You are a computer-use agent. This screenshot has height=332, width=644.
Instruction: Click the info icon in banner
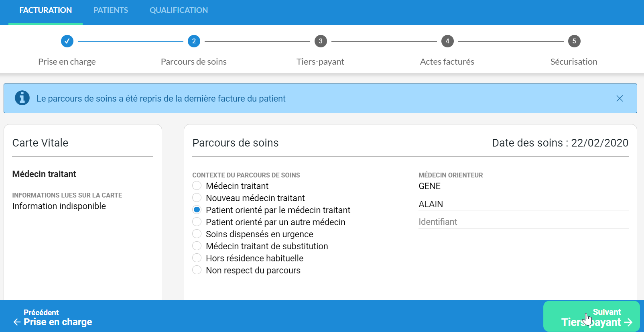pos(22,98)
